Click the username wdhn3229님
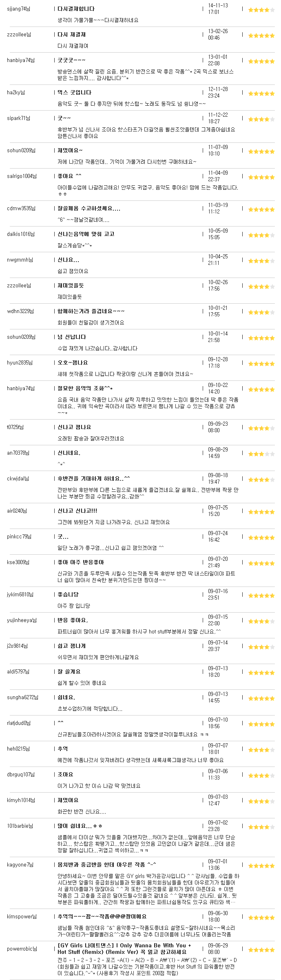The image size is (281, 980). pos(22,311)
